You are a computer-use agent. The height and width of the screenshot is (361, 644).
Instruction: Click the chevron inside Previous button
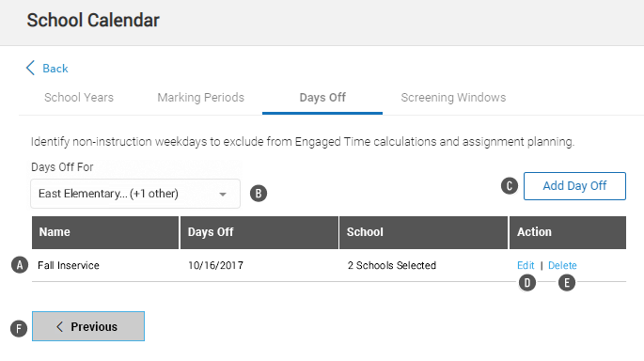pos(60,326)
